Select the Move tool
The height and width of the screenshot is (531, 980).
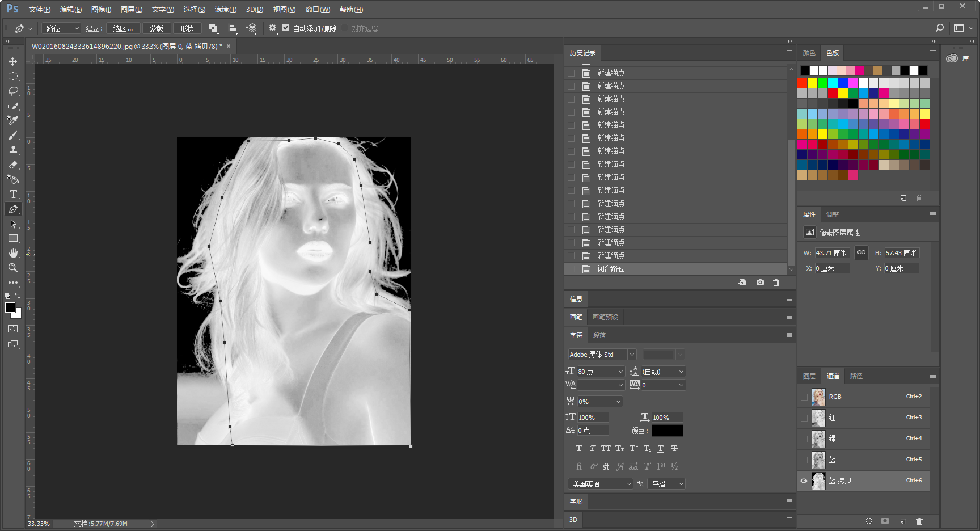coord(13,61)
